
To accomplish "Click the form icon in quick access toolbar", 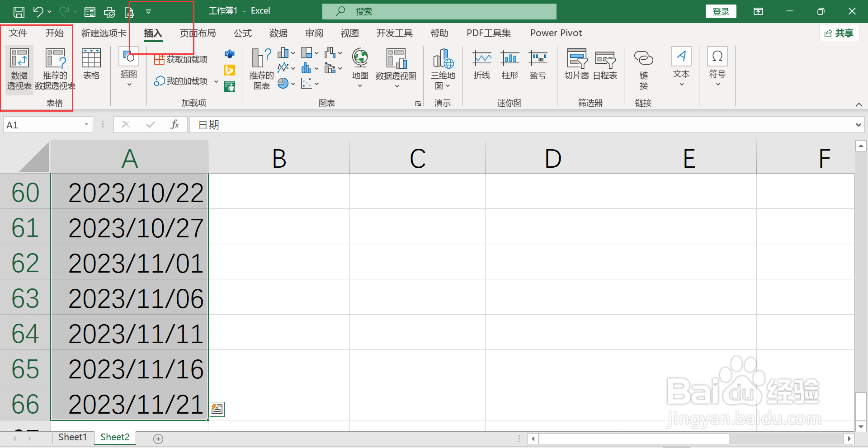I will tap(90, 12).
